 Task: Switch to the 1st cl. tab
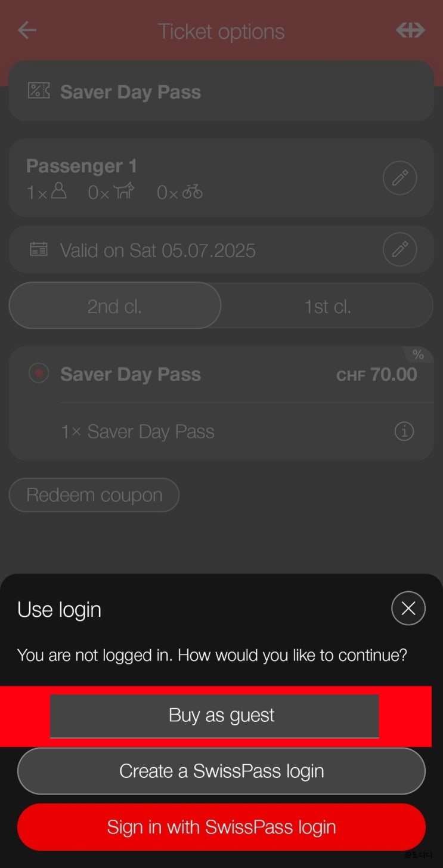(327, 306)
